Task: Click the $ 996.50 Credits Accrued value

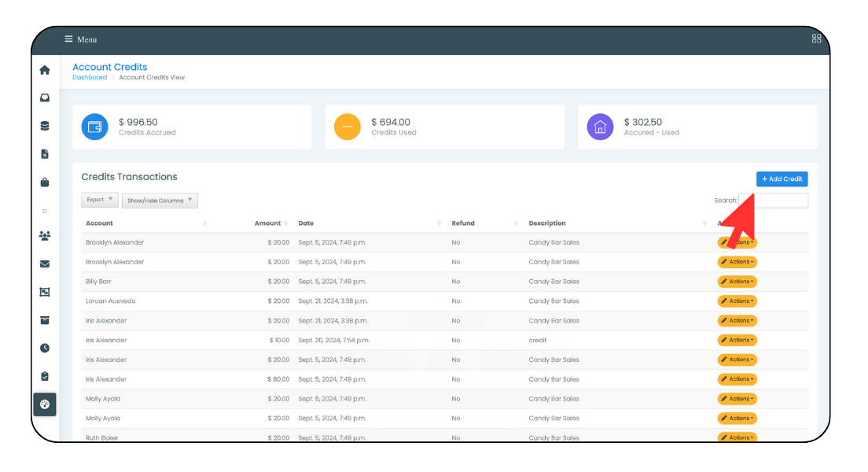Action: click(x=138, y=122)
